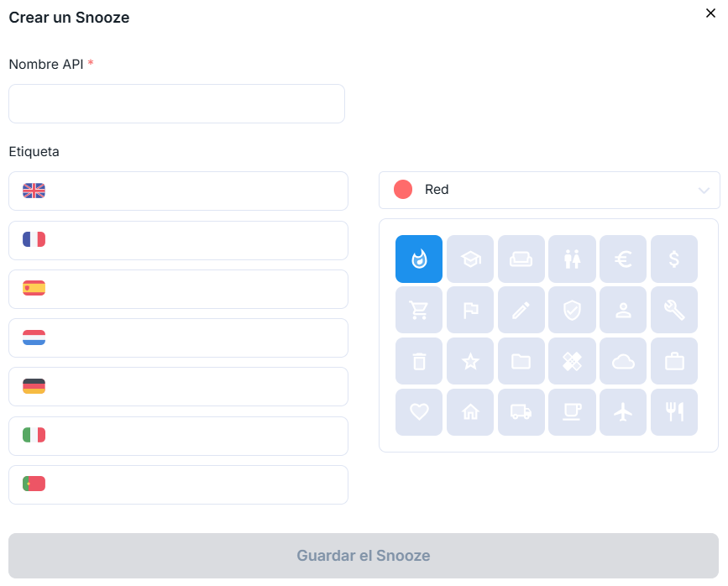Click the English label input field
The image size is (728, 586).
tap(193, 191)
